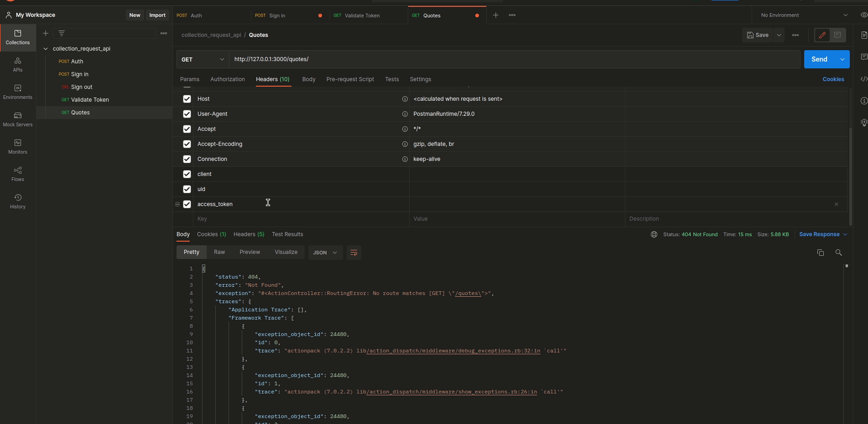
Task: Open the request Settings tab
Action: pos(421,79)
